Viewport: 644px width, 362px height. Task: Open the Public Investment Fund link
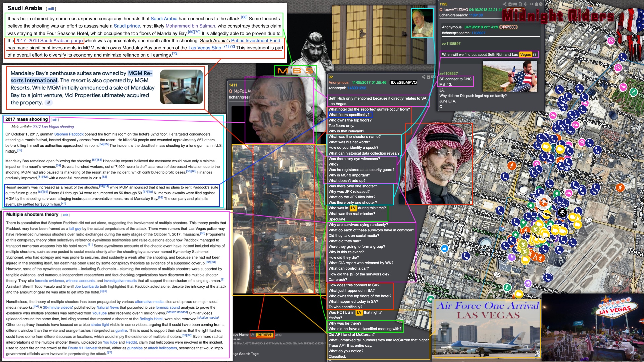click(x=256, y=40)
